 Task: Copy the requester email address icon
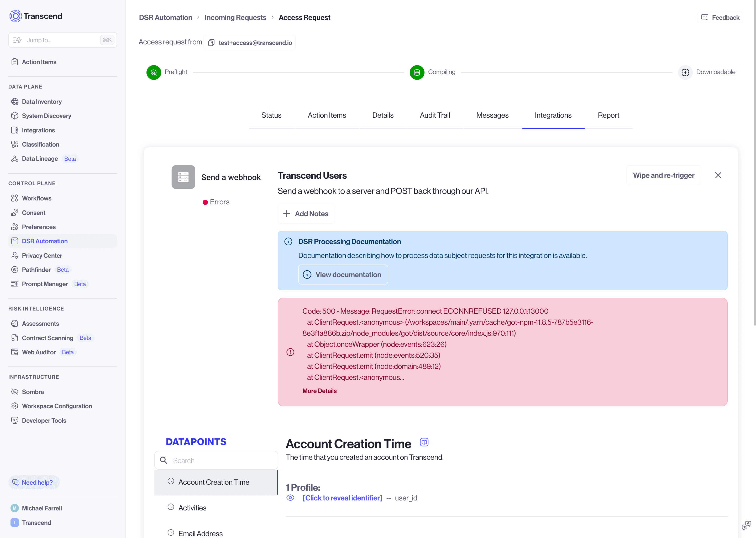211,43
